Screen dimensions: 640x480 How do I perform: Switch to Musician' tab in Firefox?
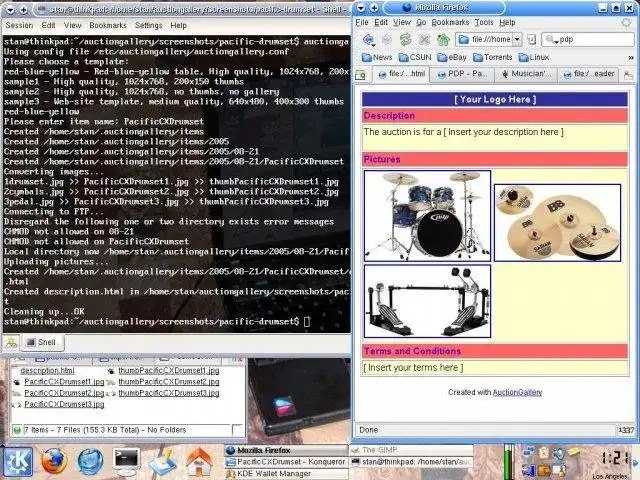(x=526, y=74)
